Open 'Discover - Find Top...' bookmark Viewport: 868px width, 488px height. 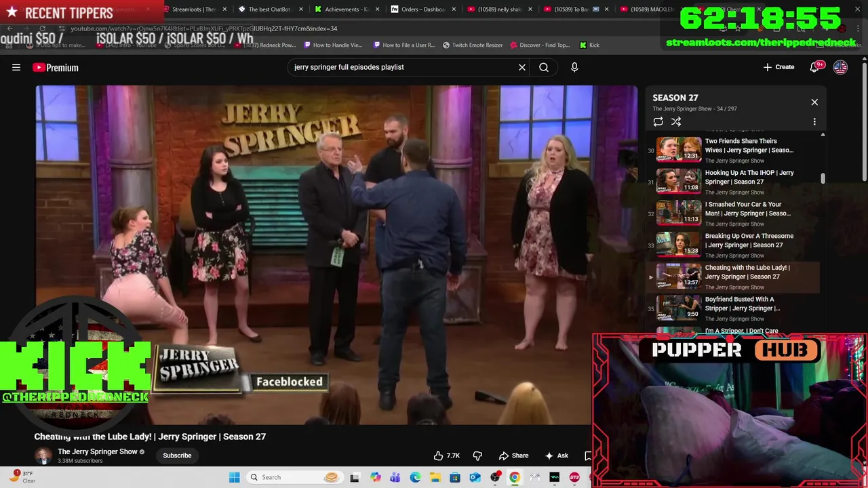[540, 45]
